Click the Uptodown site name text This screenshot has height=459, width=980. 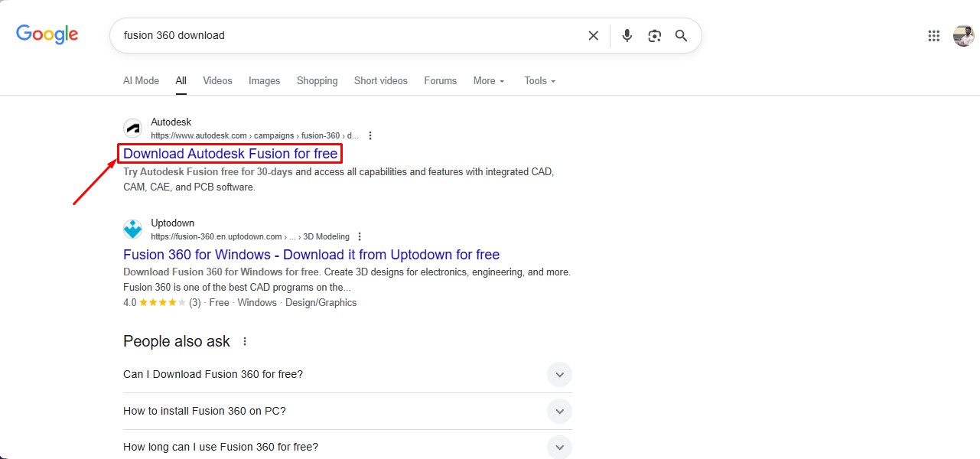pyautogui.click(x=173, y=223)
